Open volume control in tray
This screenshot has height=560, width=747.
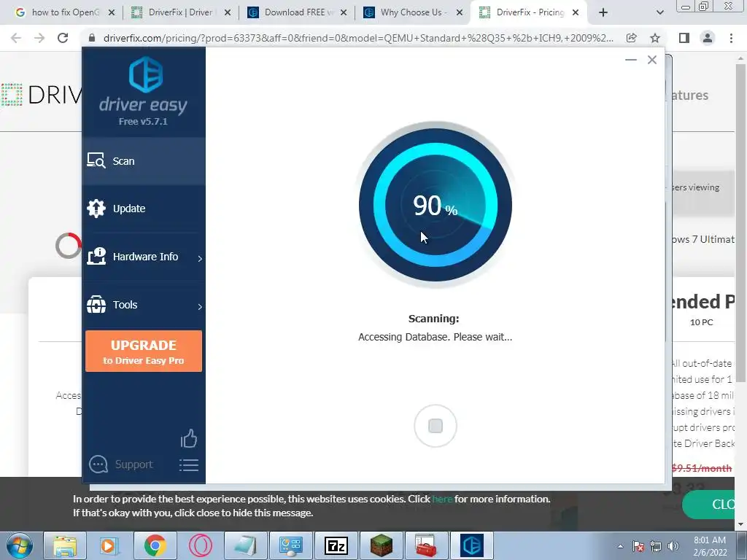(x=673, y=546)
